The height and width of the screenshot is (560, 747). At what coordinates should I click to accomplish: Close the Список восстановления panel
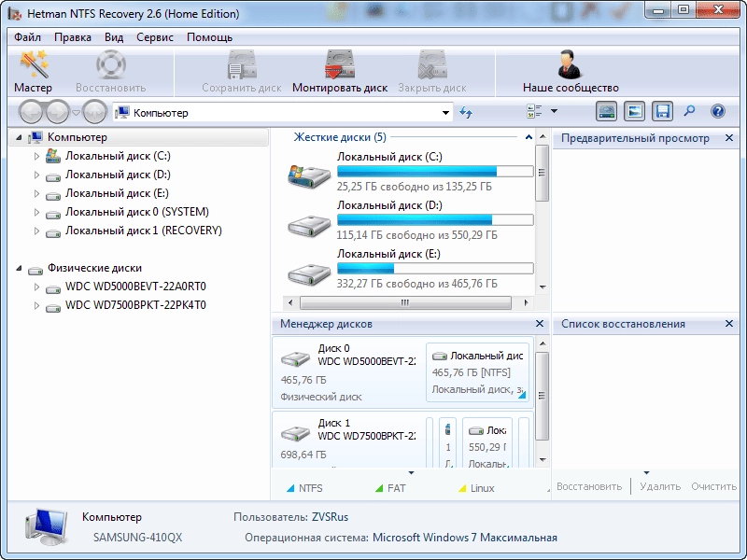click(729, 323)
